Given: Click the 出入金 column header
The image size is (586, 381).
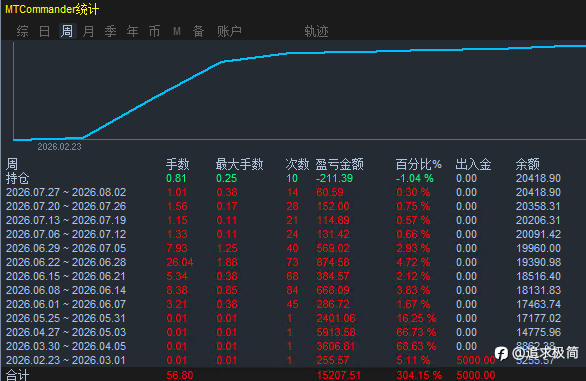Looking at the screenshot, I should [x=473, y=164].
